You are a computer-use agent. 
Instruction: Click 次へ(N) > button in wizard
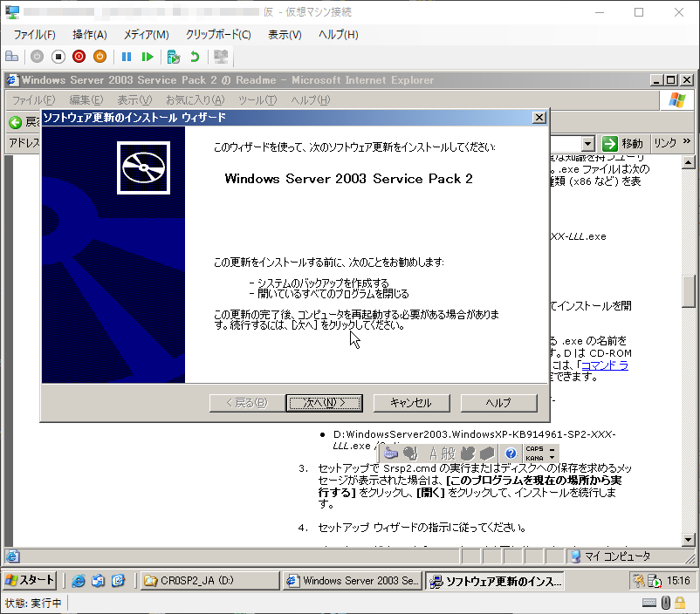(324, 403)
